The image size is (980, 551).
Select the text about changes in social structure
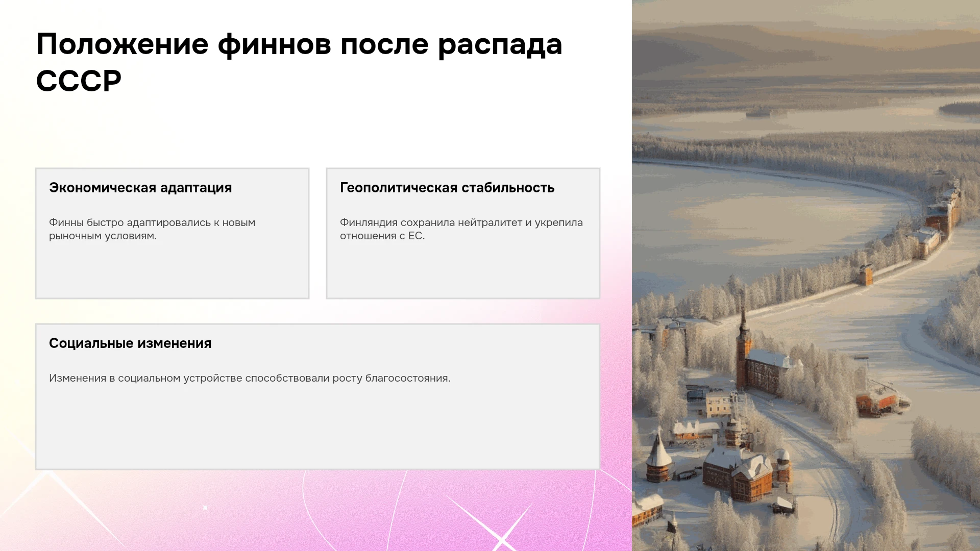250,378
